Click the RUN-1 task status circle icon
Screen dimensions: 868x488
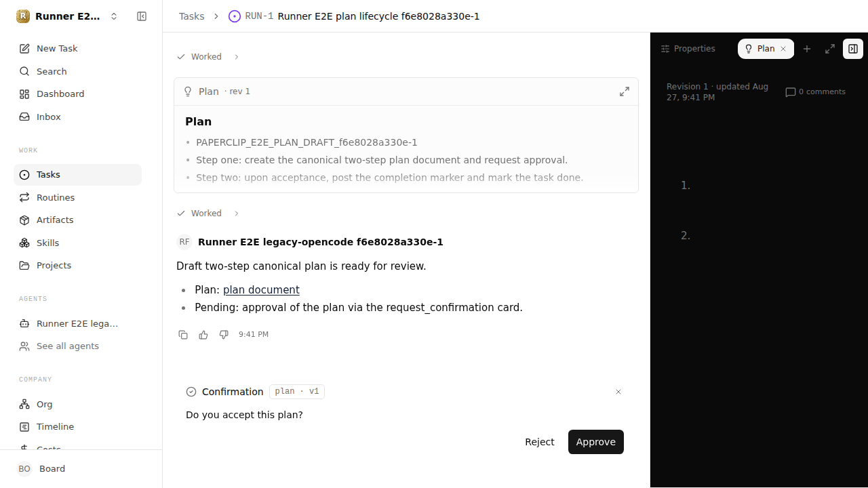[x=235, y=16]
